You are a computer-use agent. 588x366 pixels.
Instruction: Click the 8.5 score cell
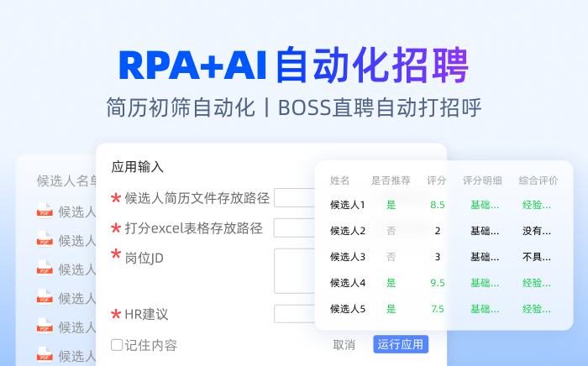pyautogui.click(x=438, y=205)
